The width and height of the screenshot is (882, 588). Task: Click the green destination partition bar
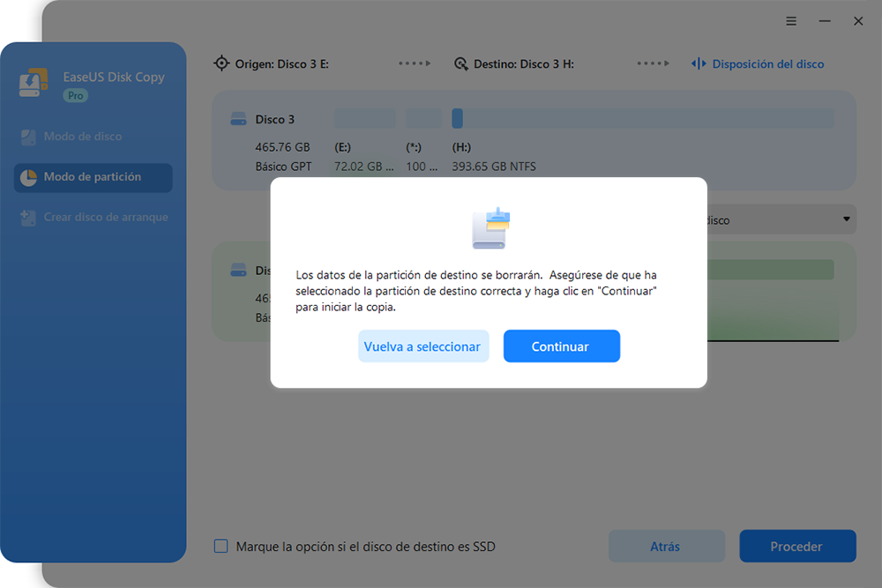tap(770, 270)
